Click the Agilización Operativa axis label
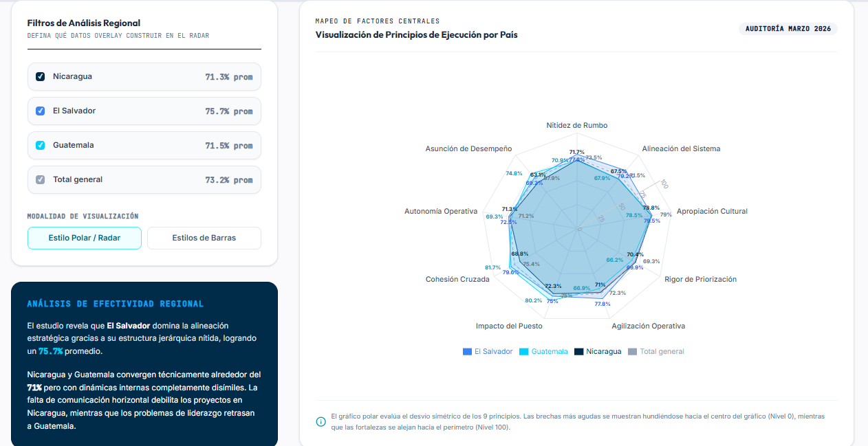 (x=648, y=326)
